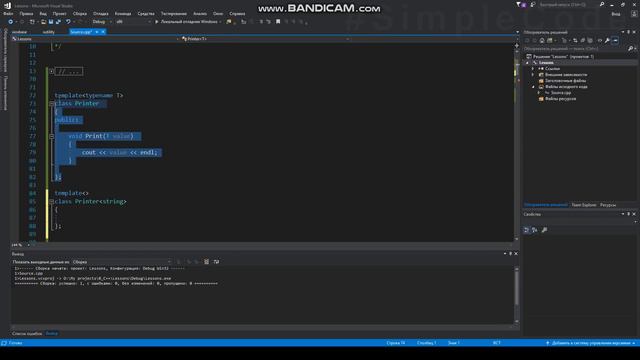This screenshot has width=640, height=360.
Task: Collapse the void Print method block
Action: (52, 136)
